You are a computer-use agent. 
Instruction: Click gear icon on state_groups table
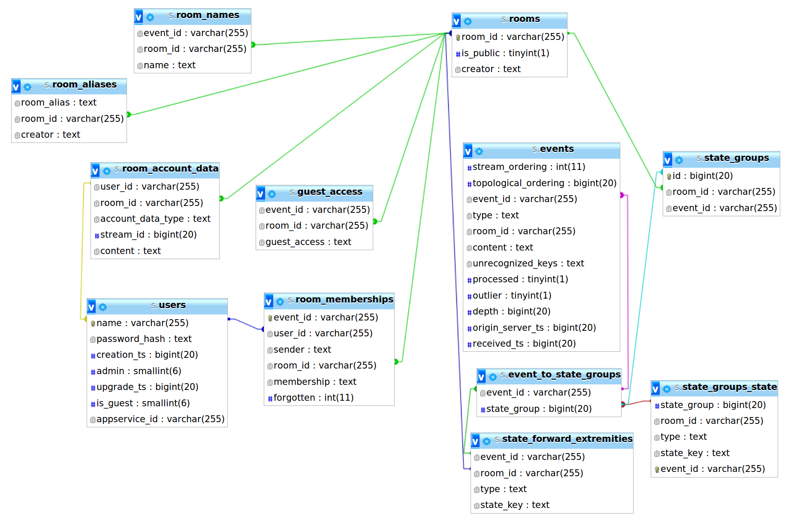[x=679, y=160]
